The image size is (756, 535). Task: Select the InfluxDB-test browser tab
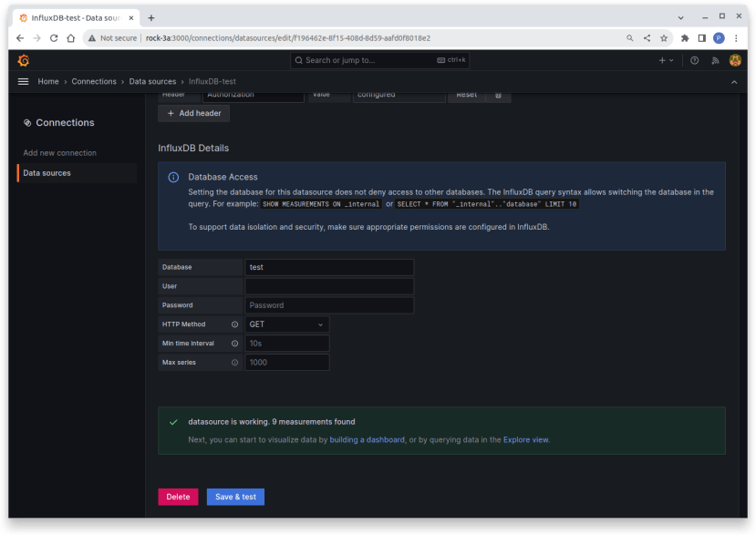tap(77, 18)
